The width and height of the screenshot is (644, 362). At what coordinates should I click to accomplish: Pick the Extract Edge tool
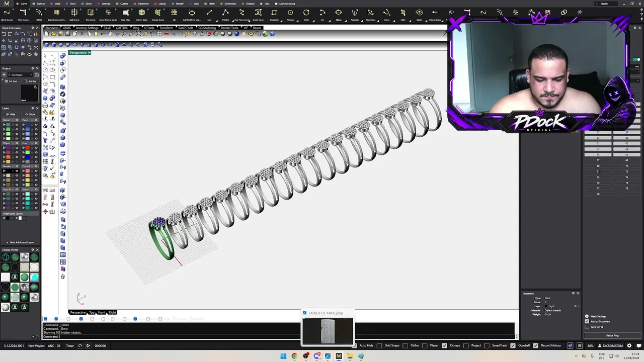click(142, 15)
